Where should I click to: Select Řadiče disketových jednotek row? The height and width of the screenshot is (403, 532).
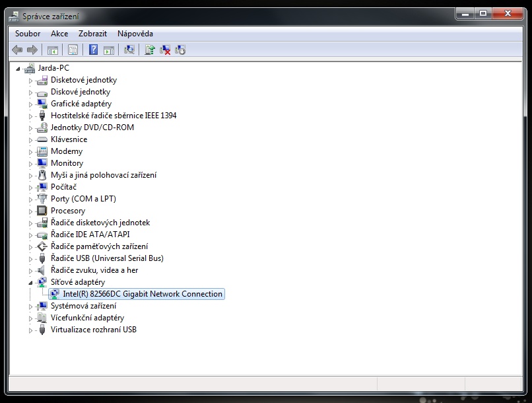(100, 223)
